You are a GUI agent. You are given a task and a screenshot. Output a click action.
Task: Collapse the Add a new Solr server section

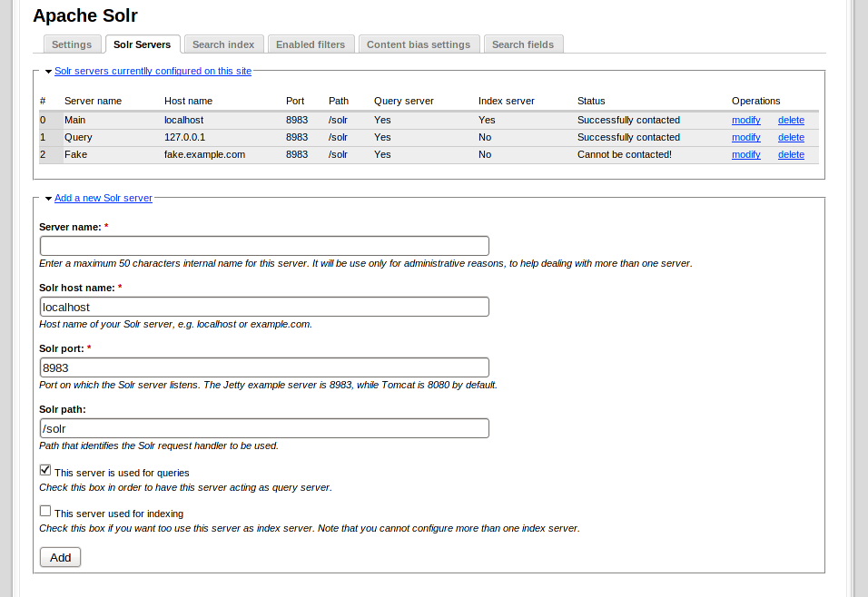click(103, 198)
